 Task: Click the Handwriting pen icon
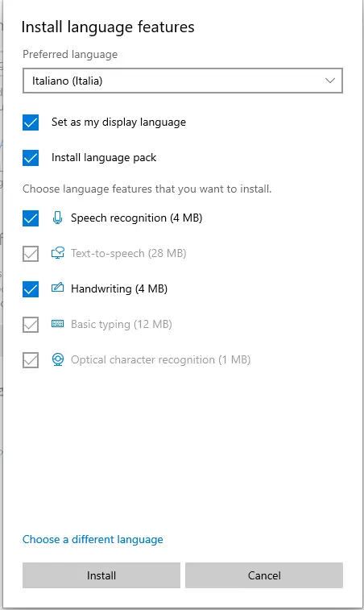57,288
